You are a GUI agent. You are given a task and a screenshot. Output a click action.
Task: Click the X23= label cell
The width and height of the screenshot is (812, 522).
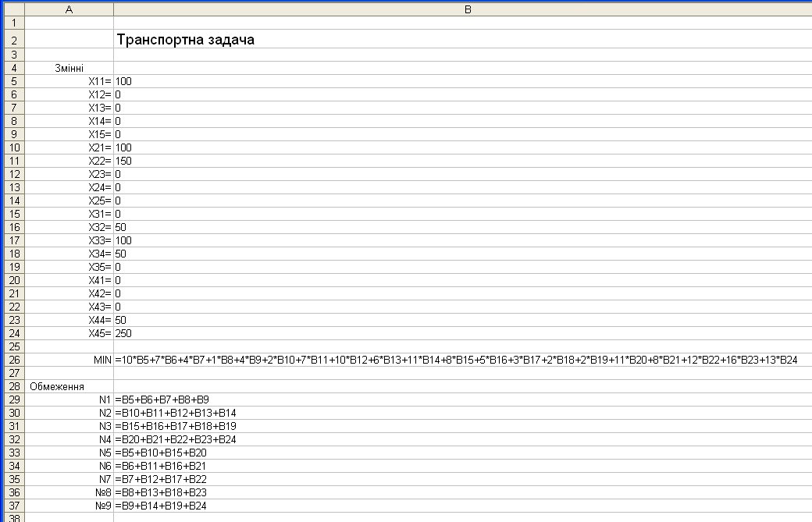[69, 174]
